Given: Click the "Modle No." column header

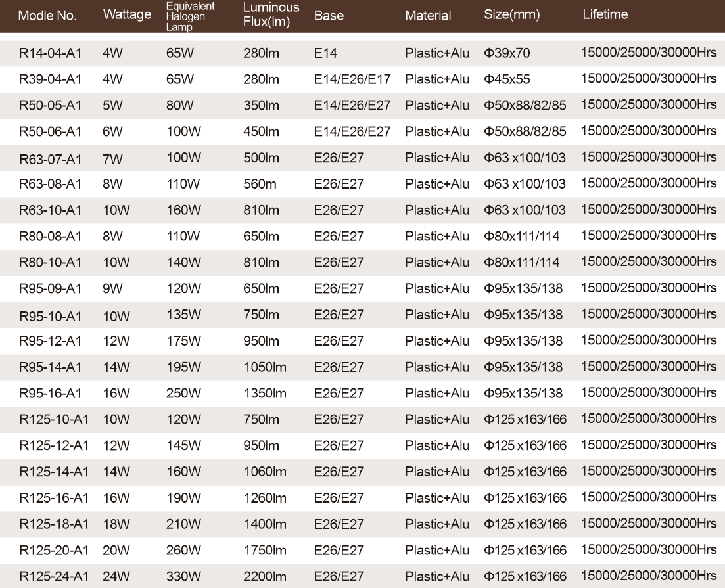Looking at the screenshot, I should pos(47,16).
